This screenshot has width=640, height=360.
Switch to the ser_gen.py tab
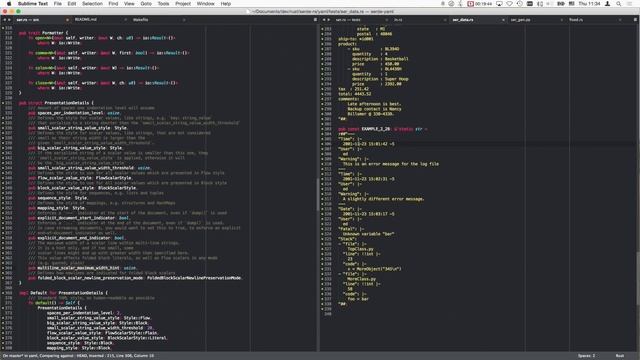click(x=520, y=20)
